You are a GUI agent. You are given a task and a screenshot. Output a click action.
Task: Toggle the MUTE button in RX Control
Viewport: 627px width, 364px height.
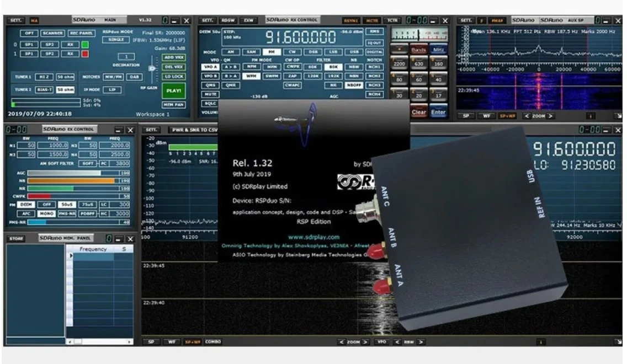tap(210, 94)
